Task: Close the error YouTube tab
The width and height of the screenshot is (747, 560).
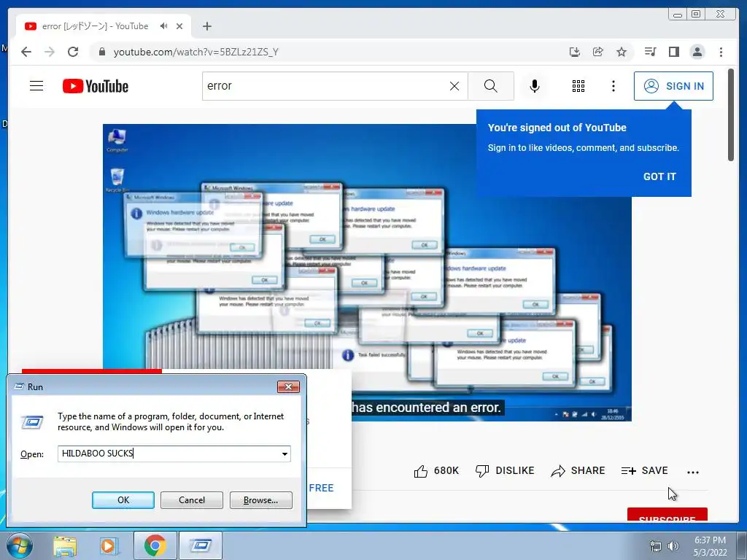Action: point(179,26)
